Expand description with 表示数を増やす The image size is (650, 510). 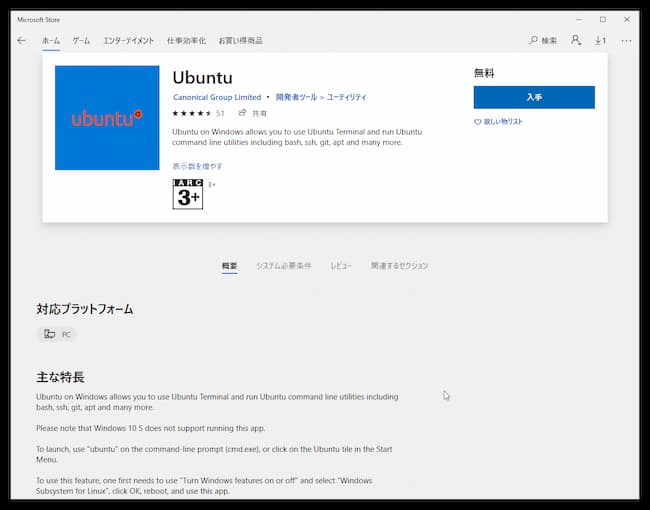coord(197,166)
